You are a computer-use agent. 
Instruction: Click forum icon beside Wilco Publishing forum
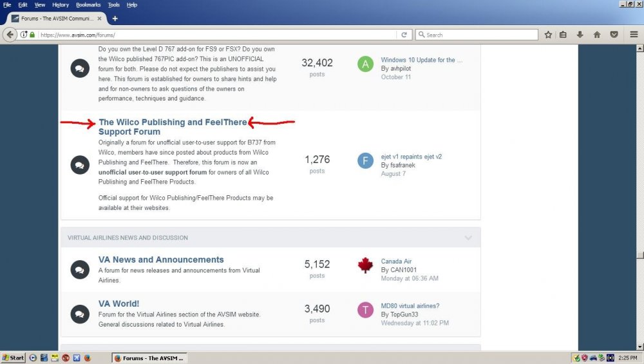point(80,165)
